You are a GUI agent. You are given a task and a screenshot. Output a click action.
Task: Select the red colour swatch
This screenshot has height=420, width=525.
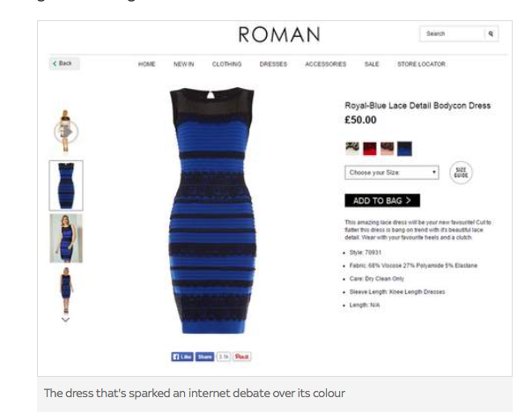point(370,149)
